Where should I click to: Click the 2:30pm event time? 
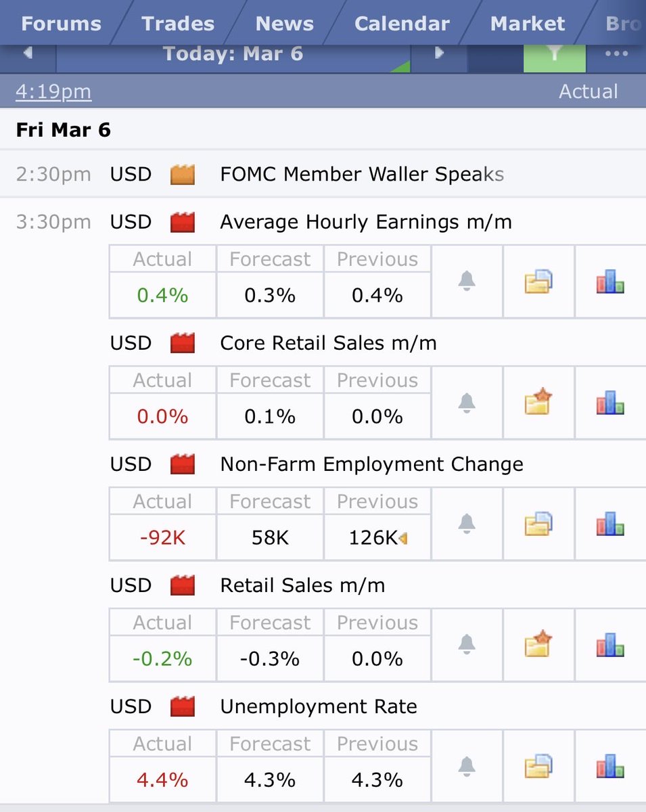(x=53, y=175)
